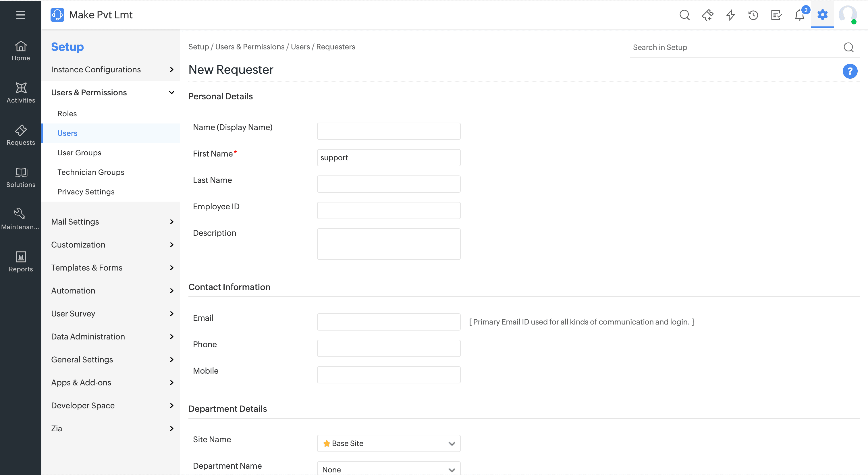This screenshot has height=475, width=868.
Task: Open the Site Name dropdown
Action: (x=389, y=443)
